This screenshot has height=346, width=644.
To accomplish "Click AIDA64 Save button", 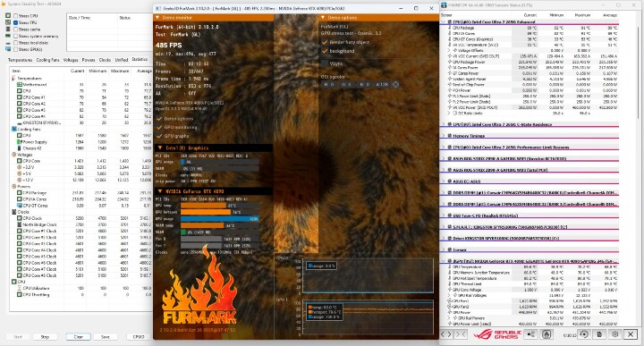I will (106, 336).
